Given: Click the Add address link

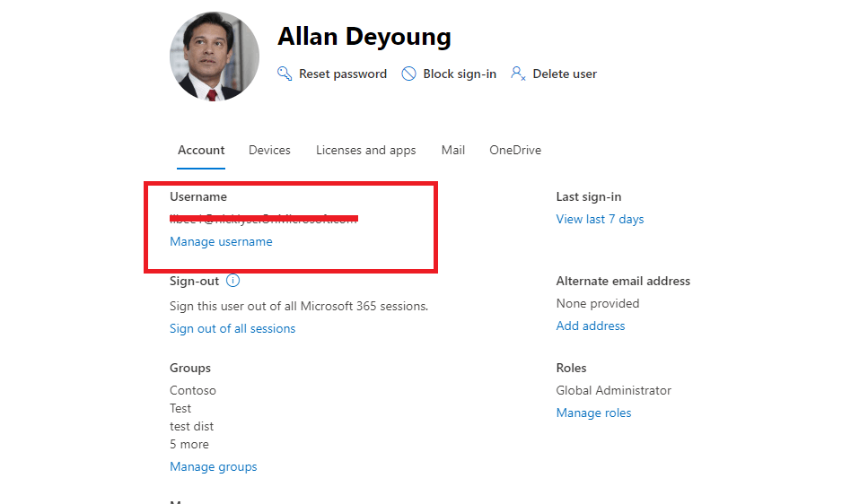Looking at the screenshot, I should coord(591,326).
